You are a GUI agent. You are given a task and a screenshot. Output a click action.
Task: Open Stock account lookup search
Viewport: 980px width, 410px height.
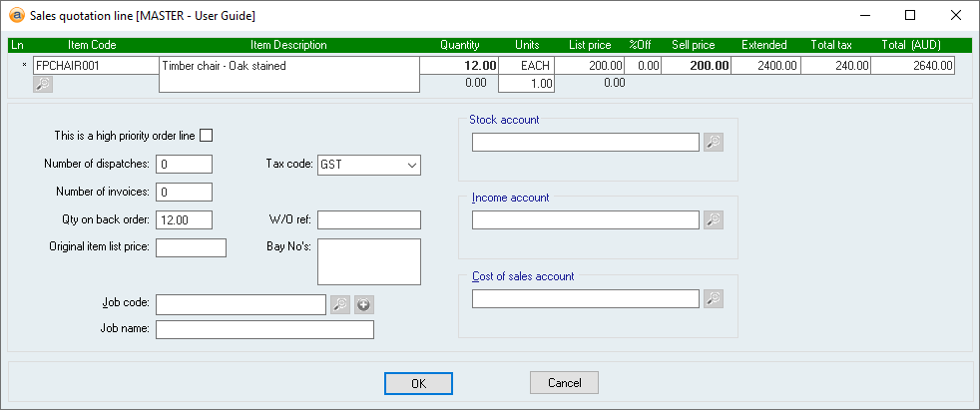click(x=713, y=143)
